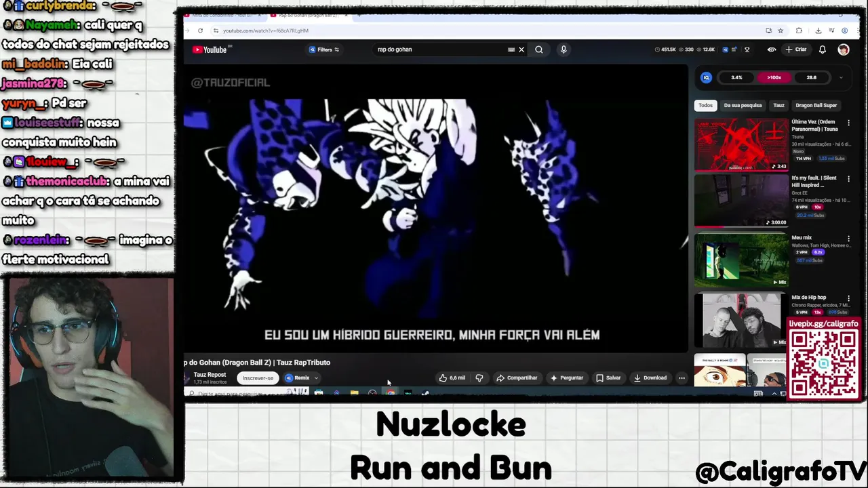
Task: Open a new browser tab with plus
Action: [x=359, y=15]
